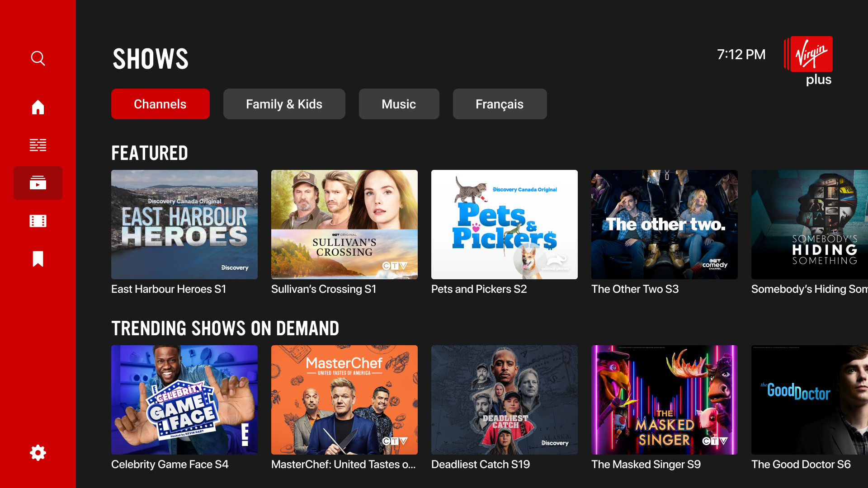Viewport: 868px width, 488px height.
Task: Open the Movies film-strip icon
Action: 38,221
